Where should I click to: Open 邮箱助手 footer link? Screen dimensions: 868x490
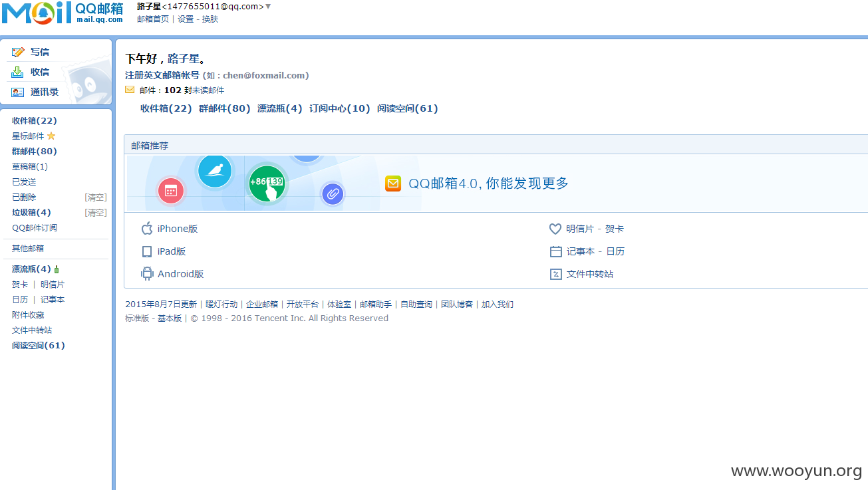[x=376, y=305]
